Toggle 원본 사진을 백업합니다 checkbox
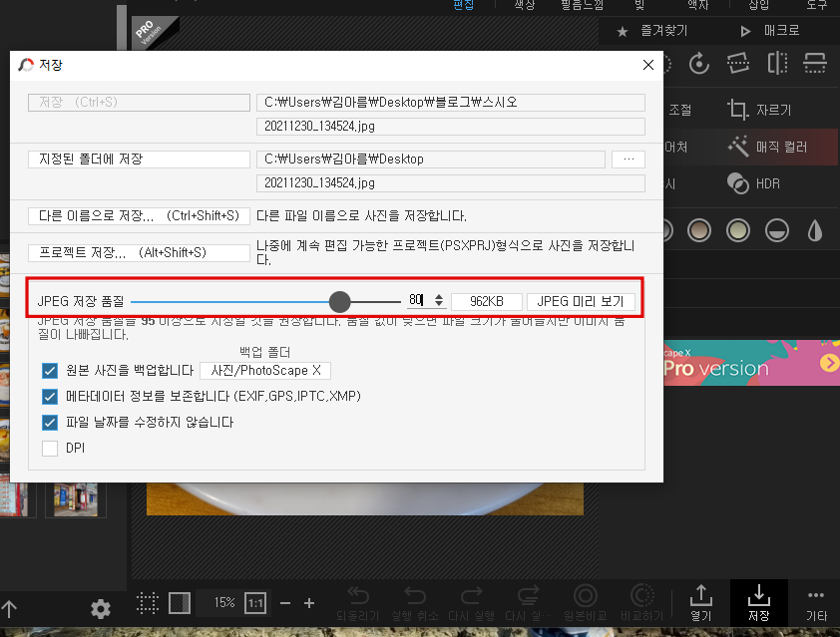The height and width of the screenshot is (637, 840). click(x=49, y=370)
